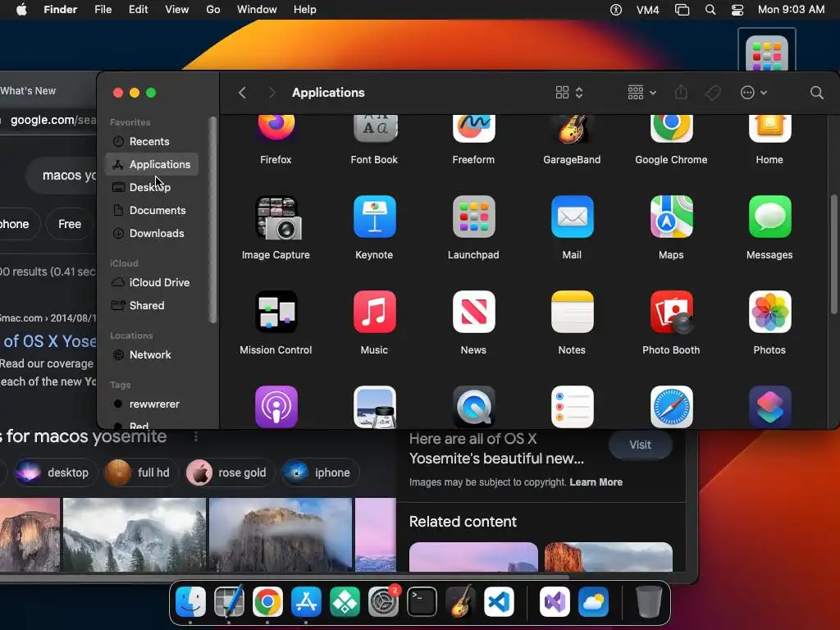Select the Mission Control app
This screenshot has height=630, width=840.
(x=276, y=312)
